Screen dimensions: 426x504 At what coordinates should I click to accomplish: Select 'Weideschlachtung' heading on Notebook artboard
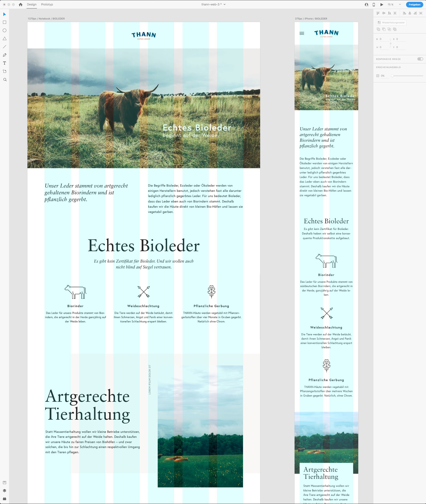(143, 306)
